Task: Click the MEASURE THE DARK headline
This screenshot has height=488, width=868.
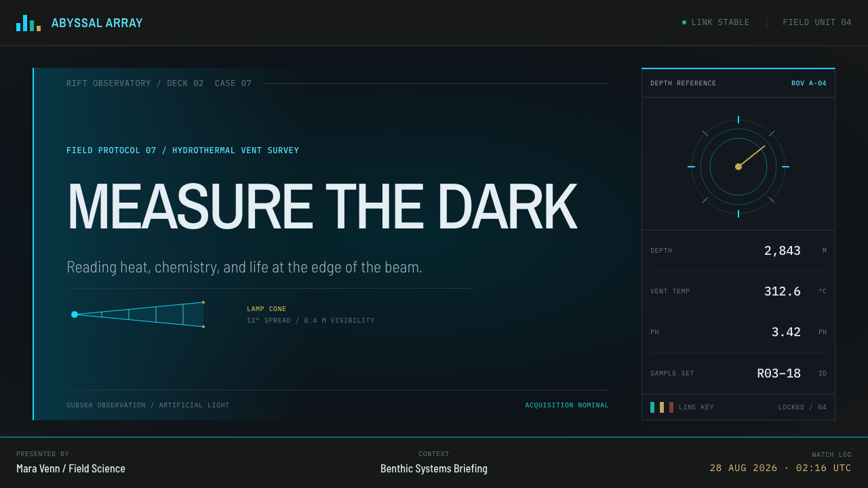Action: click(x=321, y=207)
